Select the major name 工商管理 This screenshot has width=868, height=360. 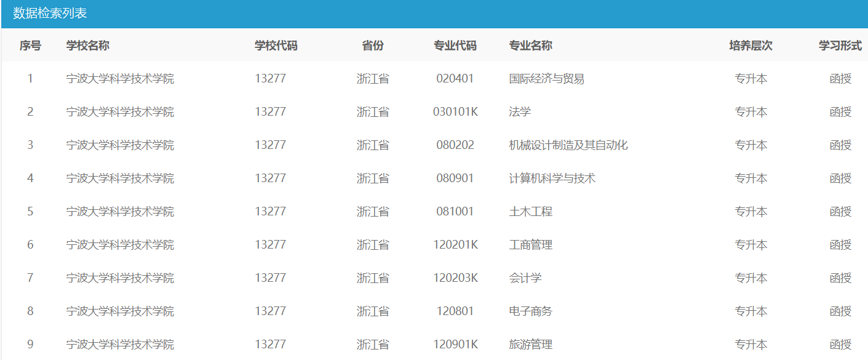(531, 245)
